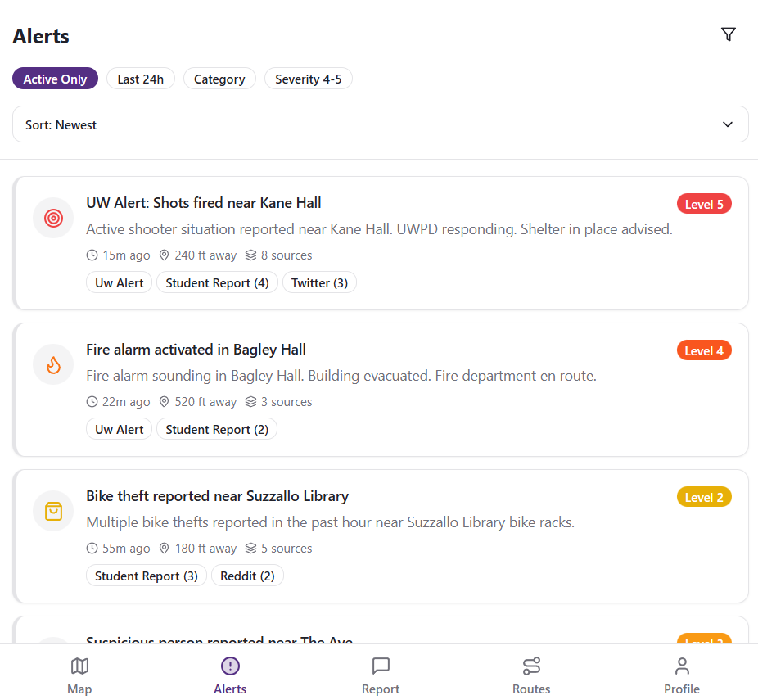Click the target icon on shots fired alert
This screenshot has width=758, height=700.
tap(53, 218)
